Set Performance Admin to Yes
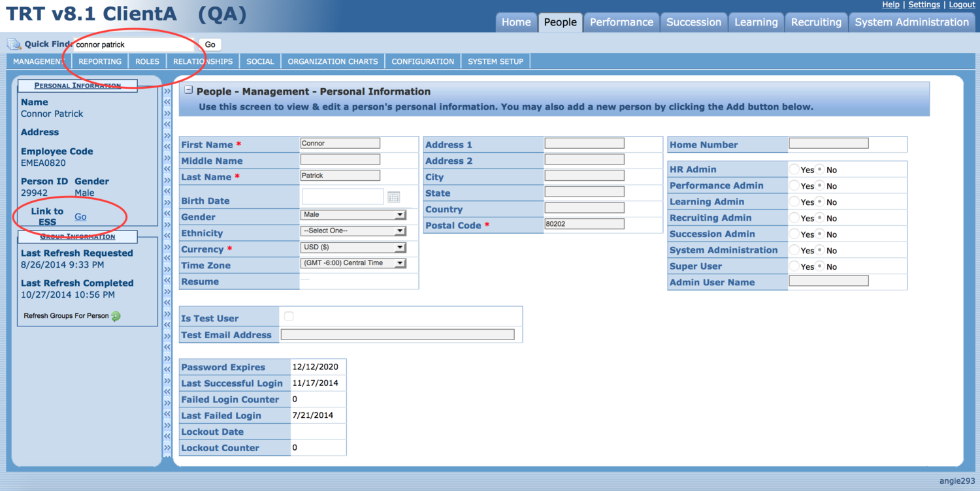This screenshot has height=491, width=980. [x=794, y=185]
